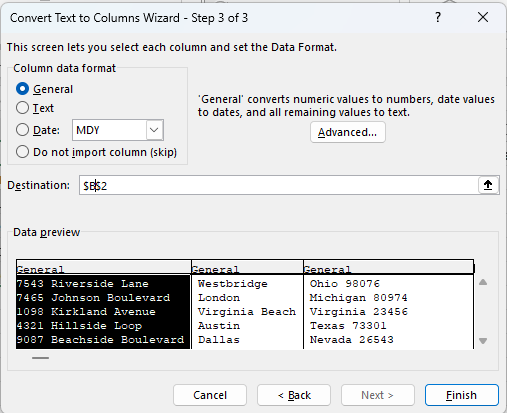Go back to the previous wizard step
This screenshot has height=413, width=507.
(x=294, y=395)
